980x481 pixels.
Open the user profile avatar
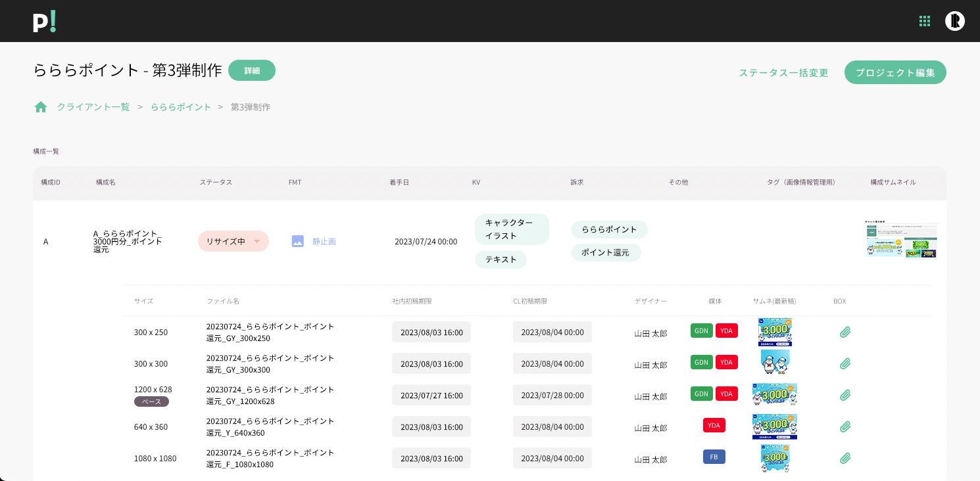pos(955,21)
